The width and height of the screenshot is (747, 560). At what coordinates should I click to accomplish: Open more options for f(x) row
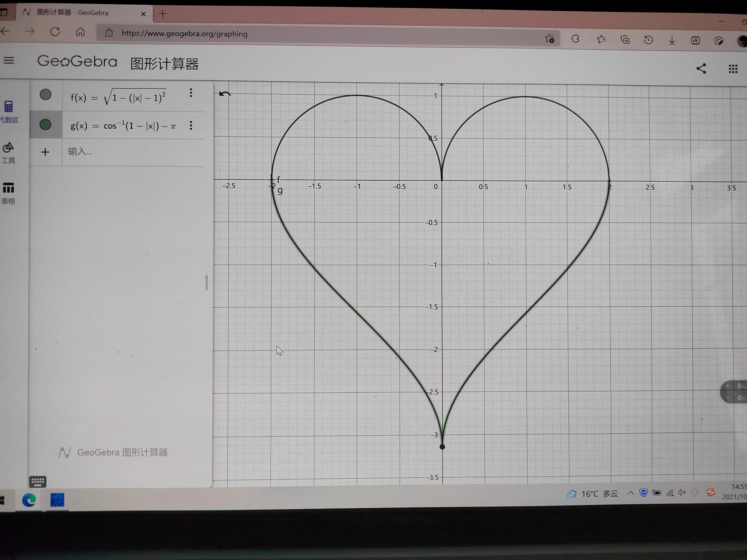[x=191, y=93]
